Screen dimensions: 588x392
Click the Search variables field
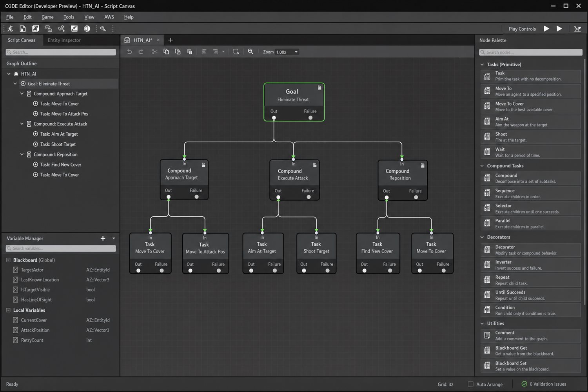coord(61,249)
